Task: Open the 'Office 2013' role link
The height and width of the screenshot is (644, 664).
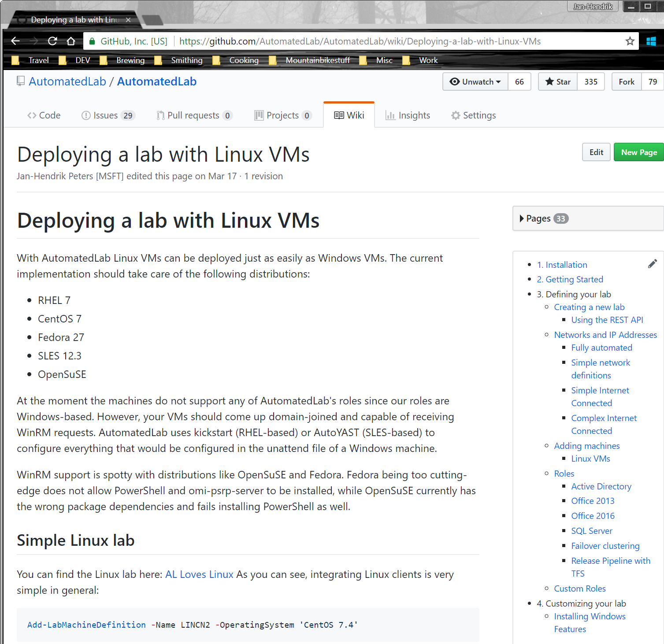Action: [593, 501]
